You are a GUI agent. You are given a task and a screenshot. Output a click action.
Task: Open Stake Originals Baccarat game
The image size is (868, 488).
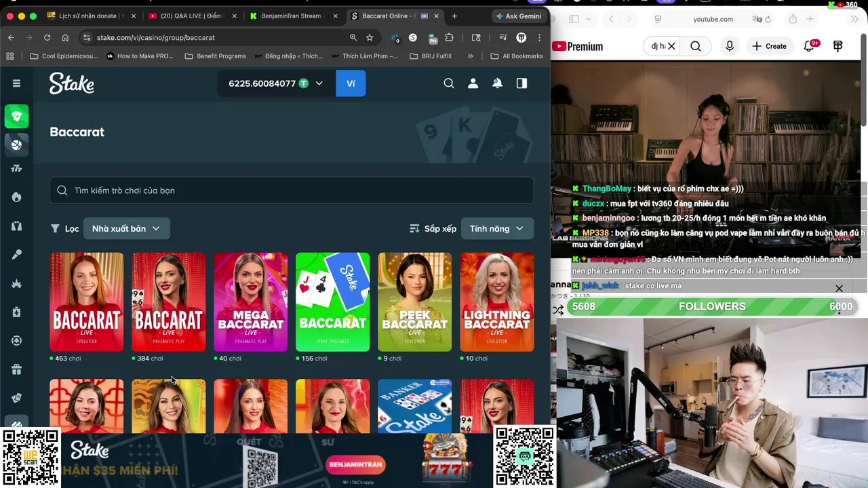333,302
